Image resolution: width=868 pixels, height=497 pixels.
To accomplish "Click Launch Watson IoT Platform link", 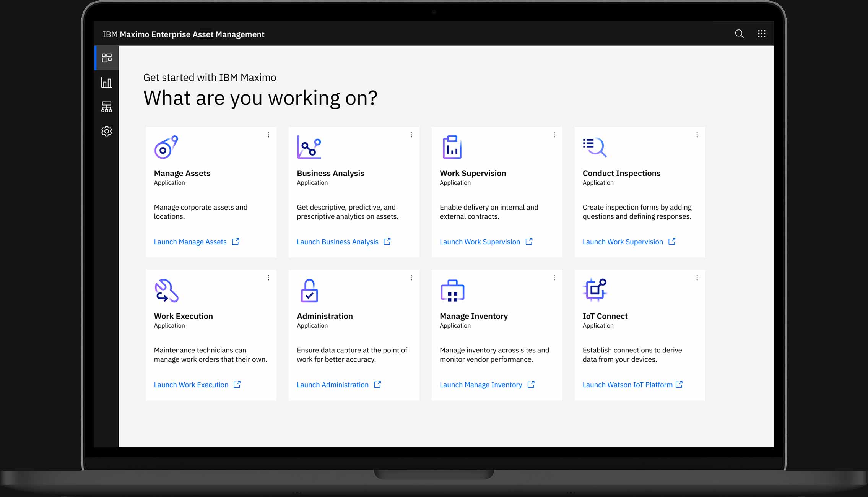I will tap(627, 385).
